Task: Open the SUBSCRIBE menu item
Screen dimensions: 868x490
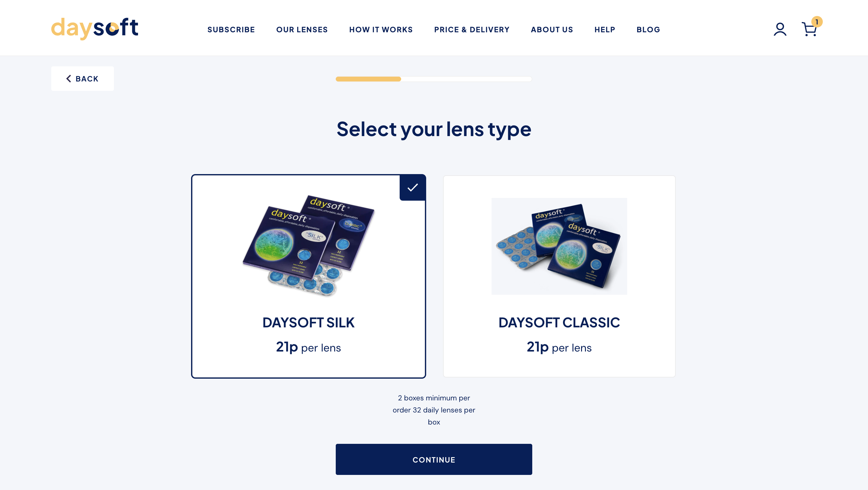Action: 231,29
